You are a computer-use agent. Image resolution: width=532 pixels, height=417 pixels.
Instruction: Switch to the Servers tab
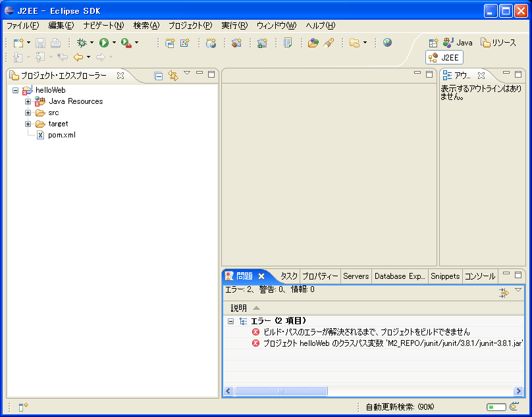(x=356, y=276)
